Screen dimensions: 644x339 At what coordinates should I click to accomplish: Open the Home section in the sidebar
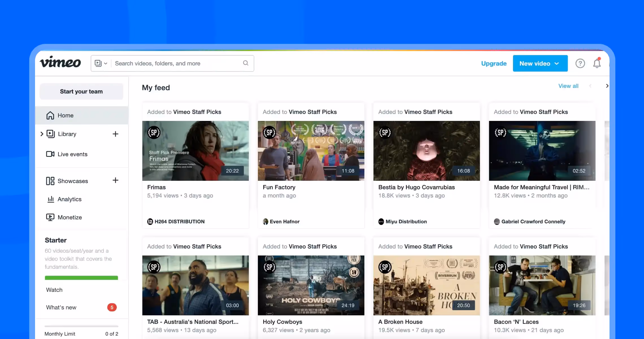tap(65, 115)
